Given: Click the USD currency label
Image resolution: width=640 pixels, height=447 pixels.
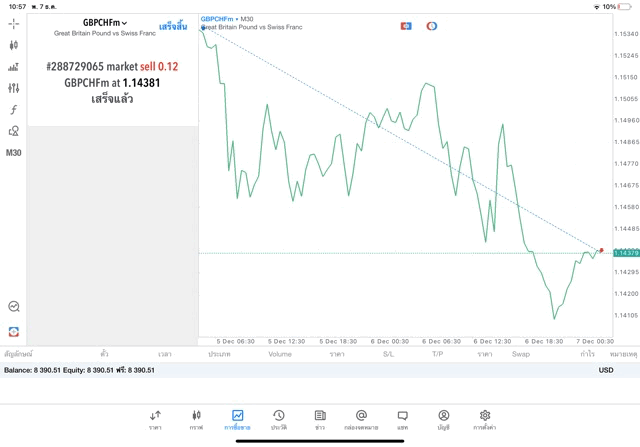Looking at the screenshot, I should click(606, 370).
